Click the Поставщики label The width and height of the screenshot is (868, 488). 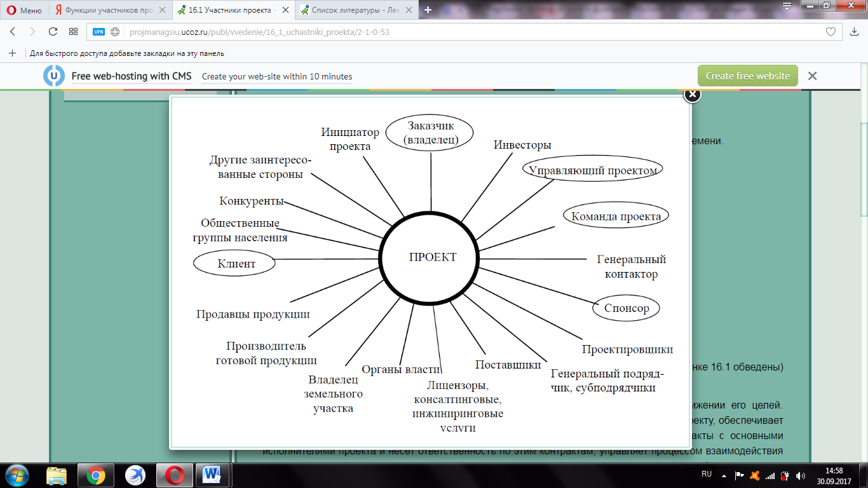tap(508, 365)
